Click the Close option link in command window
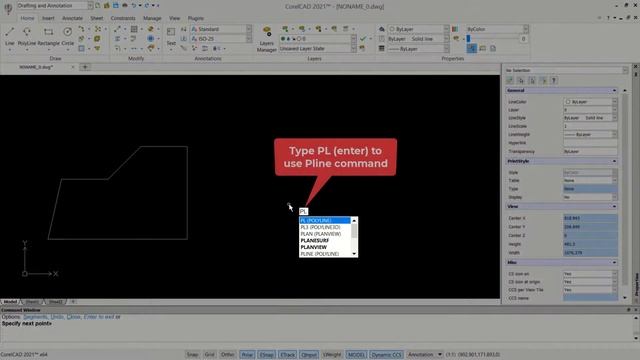Screen dimensions: 640x360 [x=73, y=317]
